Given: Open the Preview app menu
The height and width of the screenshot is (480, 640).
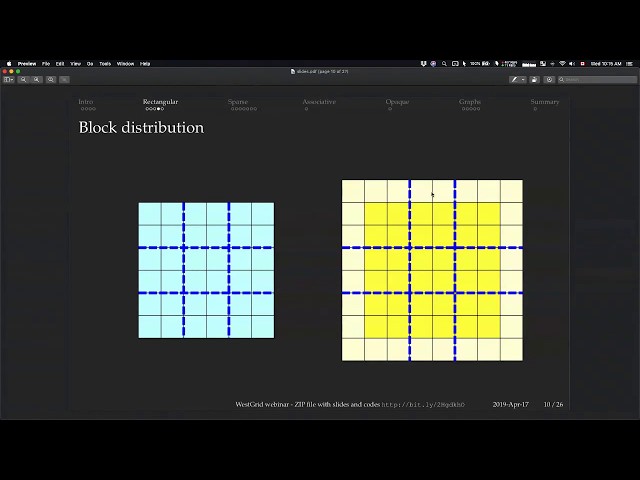Looking at the screenshot, I should click(27, 64).
